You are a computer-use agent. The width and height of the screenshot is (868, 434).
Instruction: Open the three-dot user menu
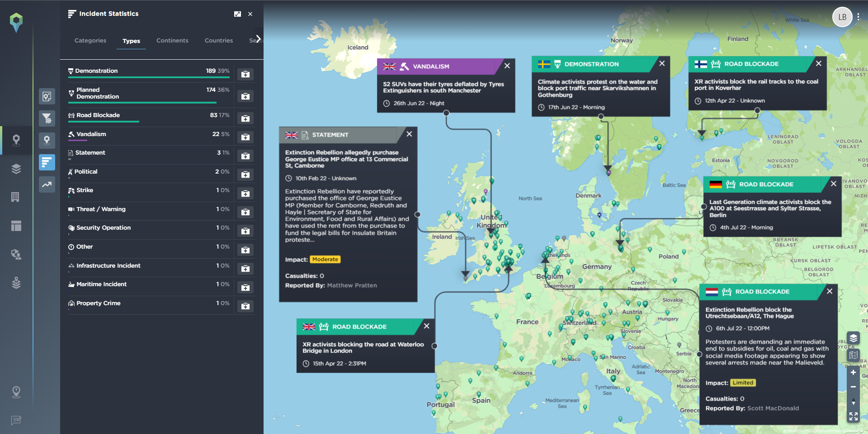[858, 17]
